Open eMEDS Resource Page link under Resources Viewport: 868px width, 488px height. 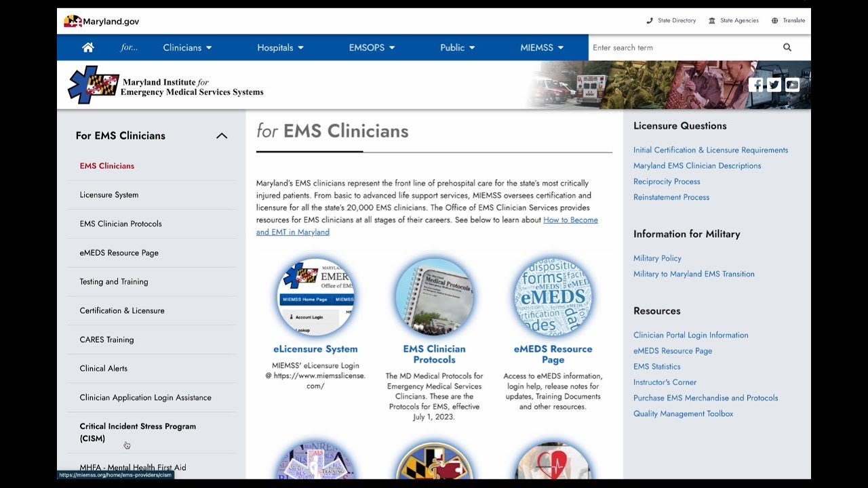click(x=673, y=351)
